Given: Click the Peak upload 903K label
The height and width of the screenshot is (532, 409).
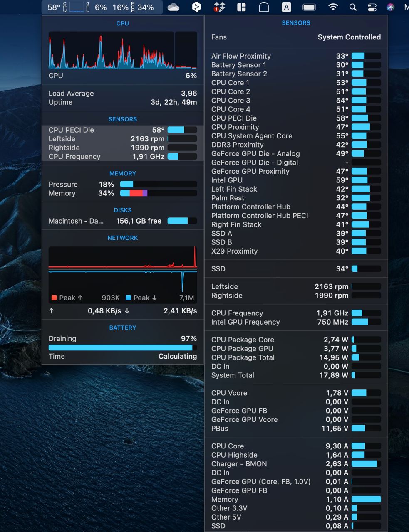Looking at the screenshot, I should [85, 298].
